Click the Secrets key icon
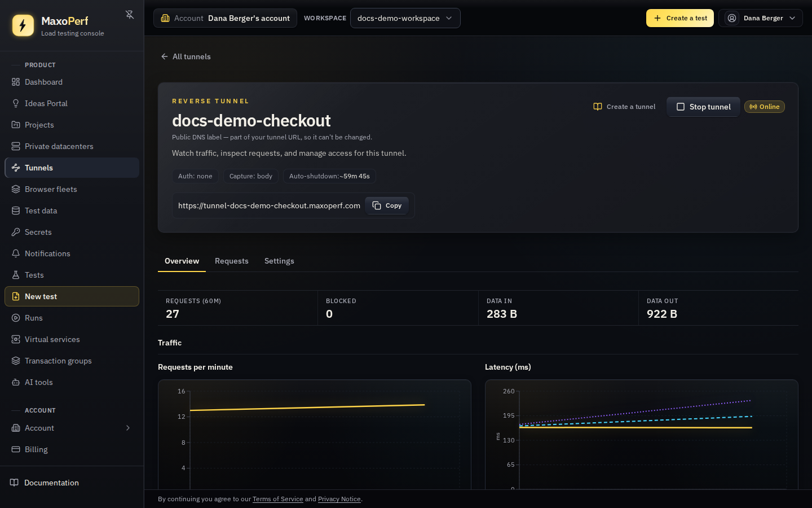Image resolution: width=812 pixels, height=508 pixels. tap(16, 232)
